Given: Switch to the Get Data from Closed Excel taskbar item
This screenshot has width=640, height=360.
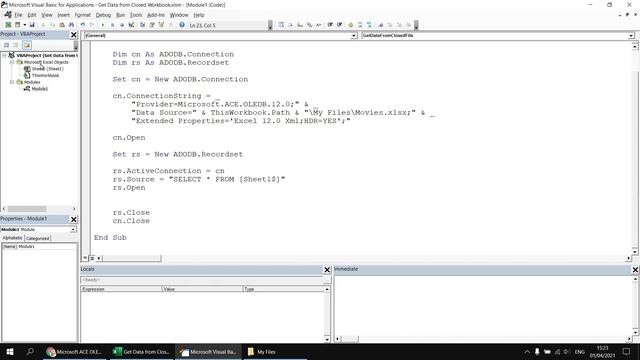Looking at the screenshot, I should pyautogui.click(x=141, y=351).
